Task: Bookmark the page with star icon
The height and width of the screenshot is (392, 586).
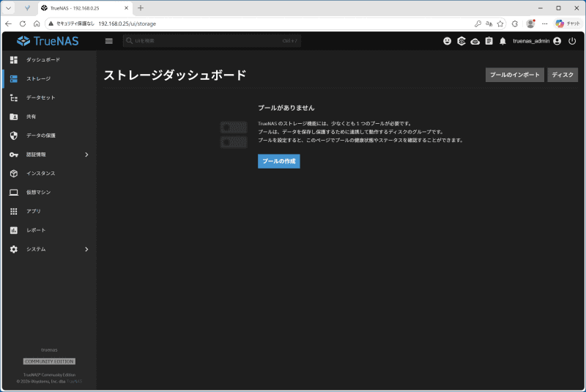Action: (x=500, y=23)
